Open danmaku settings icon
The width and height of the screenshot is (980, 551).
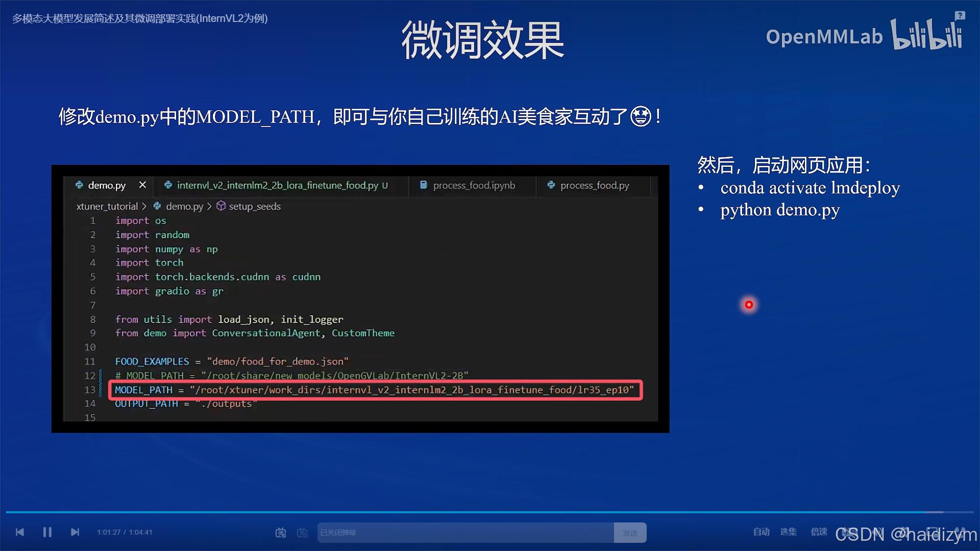302,533
